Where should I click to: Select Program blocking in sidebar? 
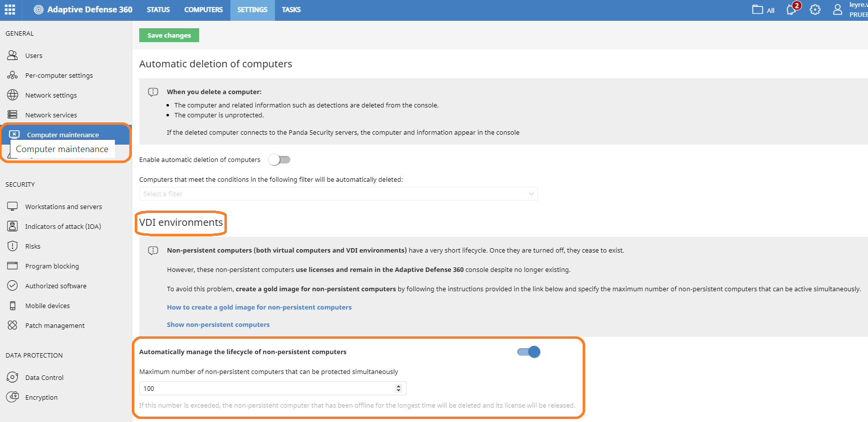(x=52, y=266)
